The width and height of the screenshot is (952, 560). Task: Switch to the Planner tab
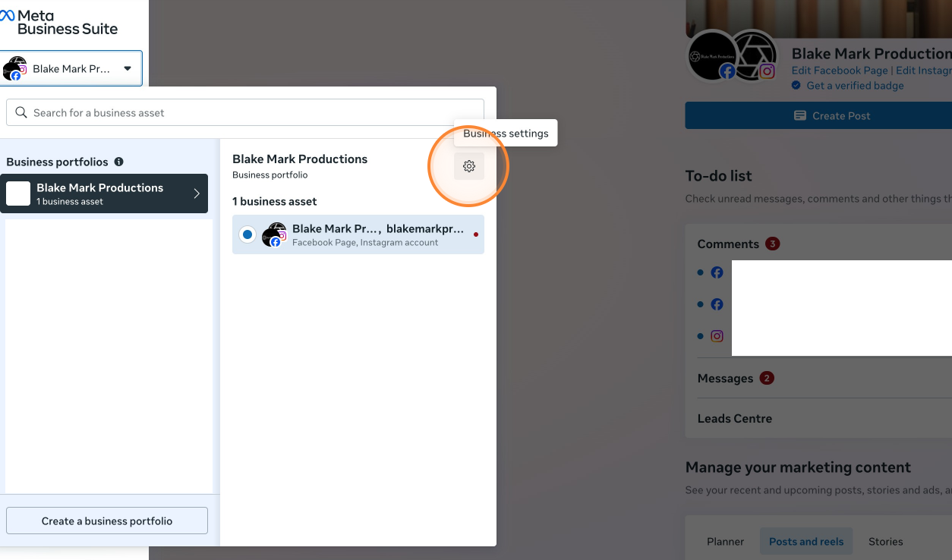tap(725, 541)
